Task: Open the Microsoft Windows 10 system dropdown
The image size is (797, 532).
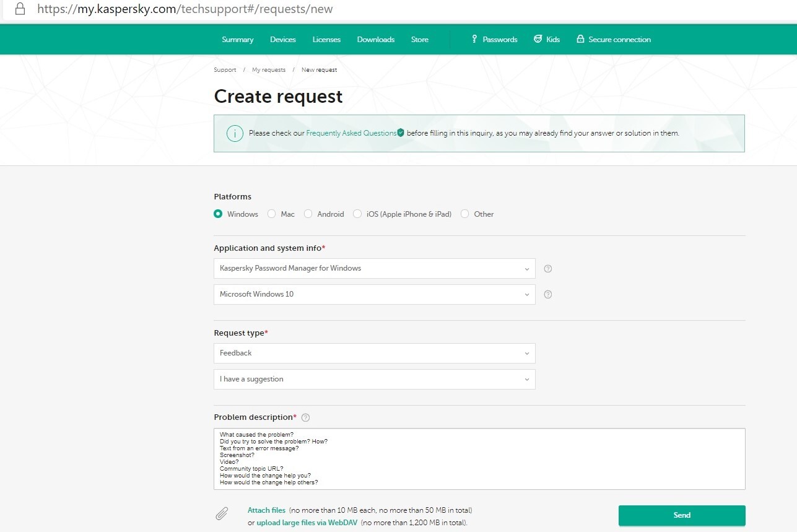Action: pos(375,295)
